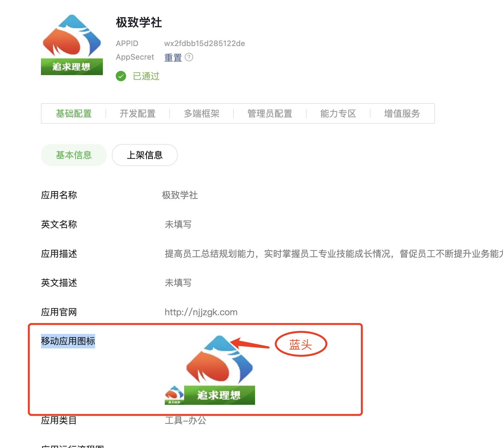Image resolution: width=503 pixels, height=448 pixels.
Task: Click the green approved checkmark icon
Action: [121, 76]
